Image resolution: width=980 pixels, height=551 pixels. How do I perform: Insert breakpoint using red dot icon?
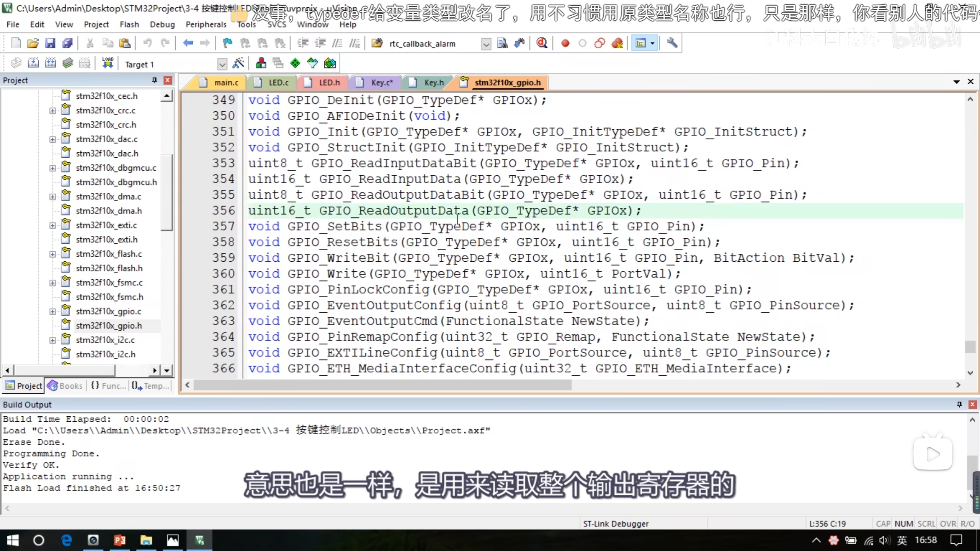pos(565,43)
